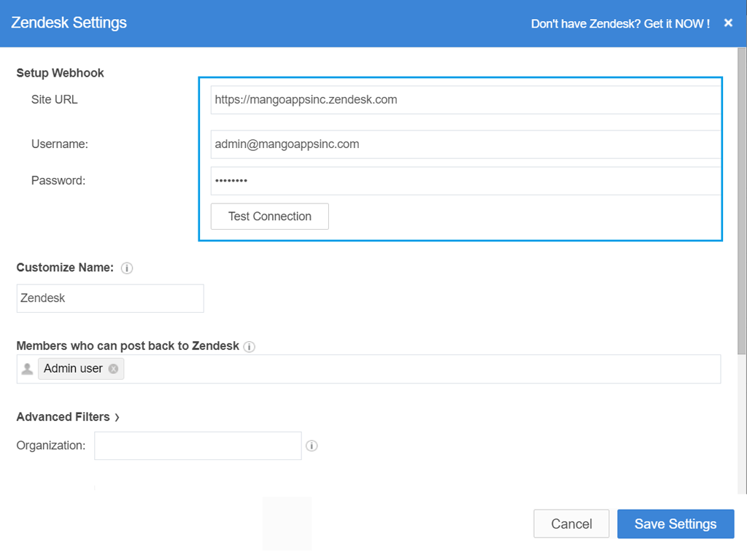Expand the Advanced Filters section
The height and width of the screenshot is (560, 747).
point(68,416)
